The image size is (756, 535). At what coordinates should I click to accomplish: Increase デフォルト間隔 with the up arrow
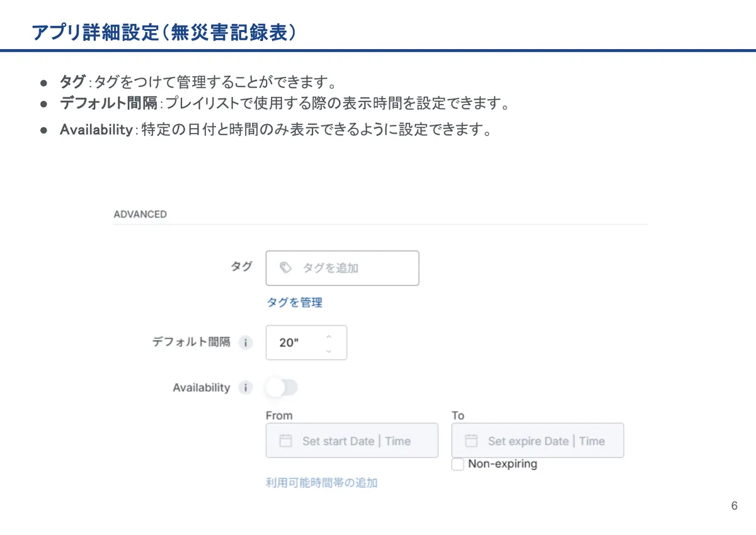(x=328, y=337)
